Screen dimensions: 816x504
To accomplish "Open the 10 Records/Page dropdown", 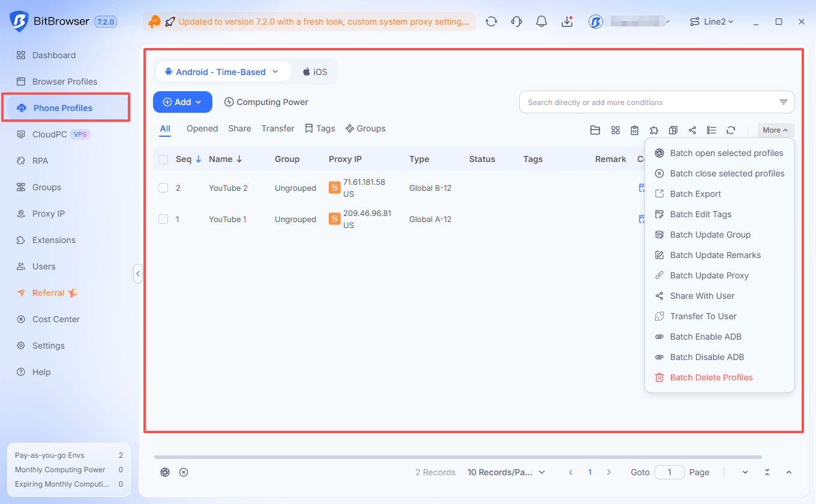I will pos(506,472).
